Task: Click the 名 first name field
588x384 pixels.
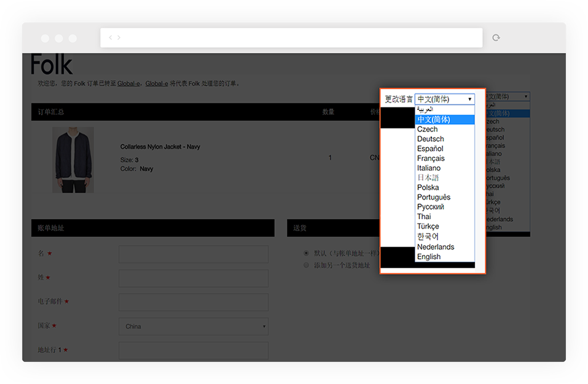Action: 194,254
